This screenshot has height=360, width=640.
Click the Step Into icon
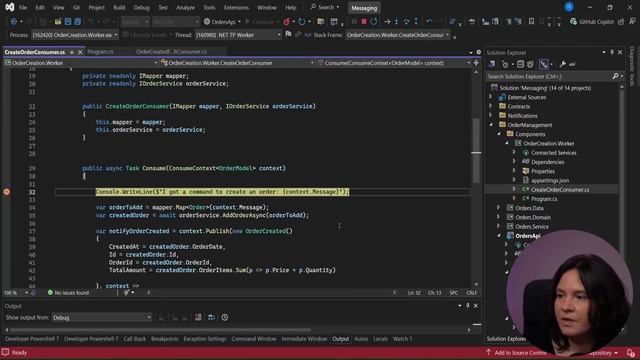click(396, 22)
